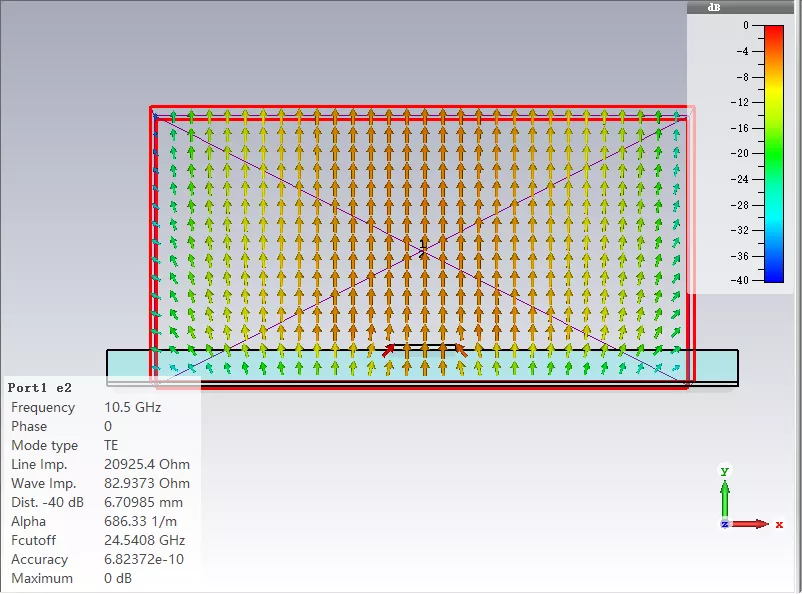The width and height of the screenshot is (802, 594).
Task: Click the Accuracy 6.82372e-10 value
Action: click(x=144, y=559)
